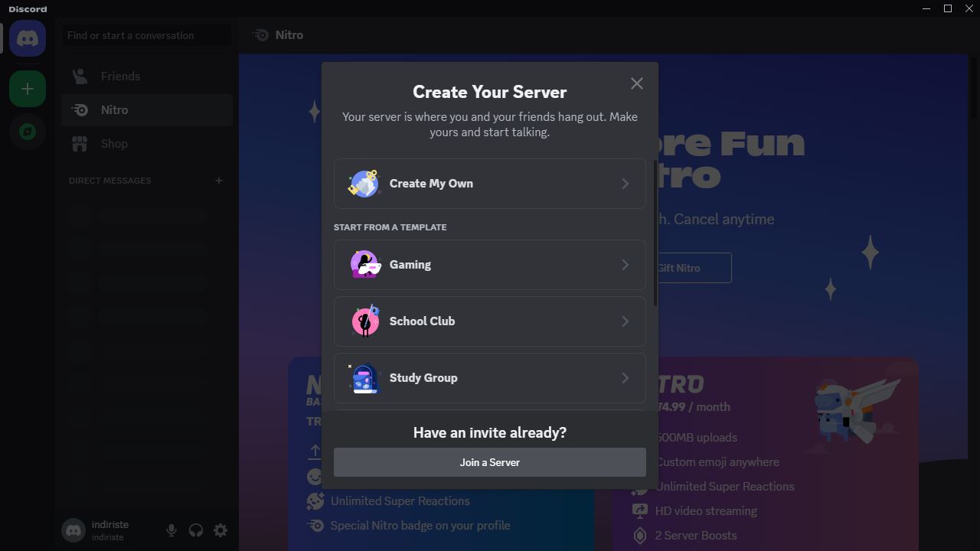The width and height of the screenshot is (980, 551).
Task: Click the Nitro icon in sidebar list
Action: point(80,110)
